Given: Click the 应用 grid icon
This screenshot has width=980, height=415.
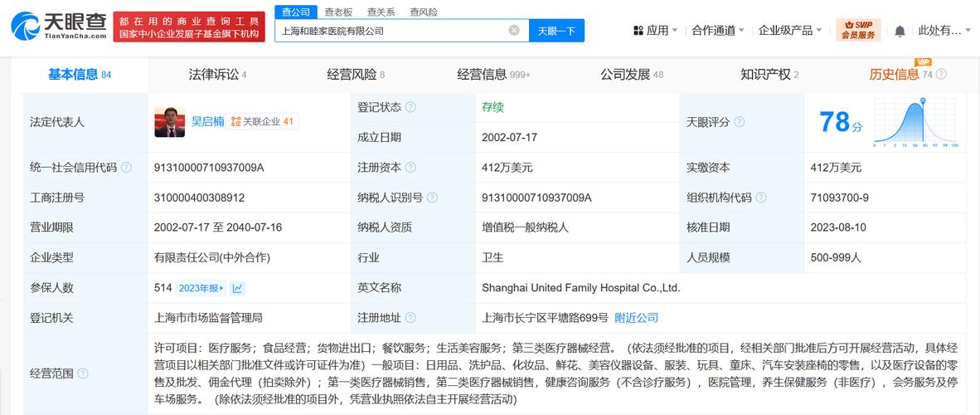Looking at the screenshot, I should pos(638,30).
